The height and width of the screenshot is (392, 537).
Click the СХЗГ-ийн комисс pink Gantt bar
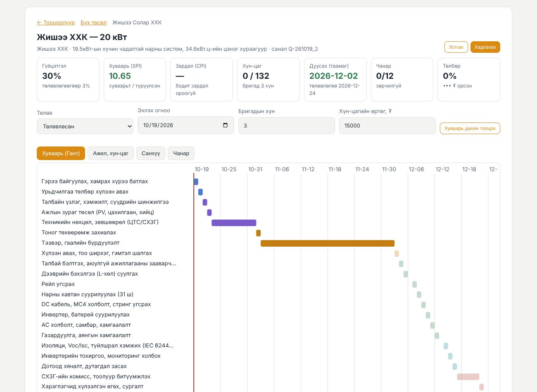tap(468, 377)
